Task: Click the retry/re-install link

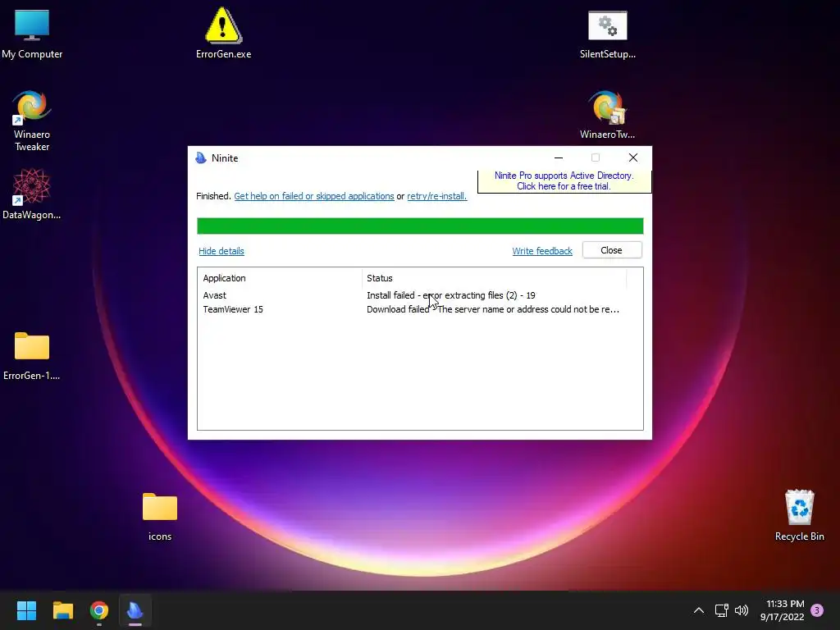Action: pyautogui.click(x=436, y=196)
